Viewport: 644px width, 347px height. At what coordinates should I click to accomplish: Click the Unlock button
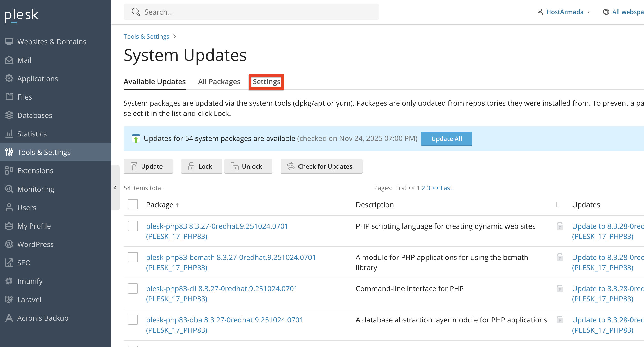pos(248,166)
